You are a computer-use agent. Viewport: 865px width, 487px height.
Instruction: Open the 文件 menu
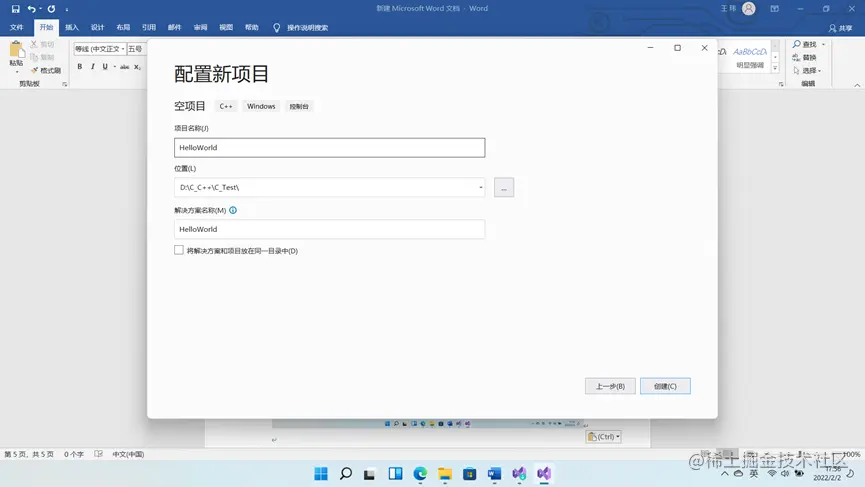click(17, 27)
